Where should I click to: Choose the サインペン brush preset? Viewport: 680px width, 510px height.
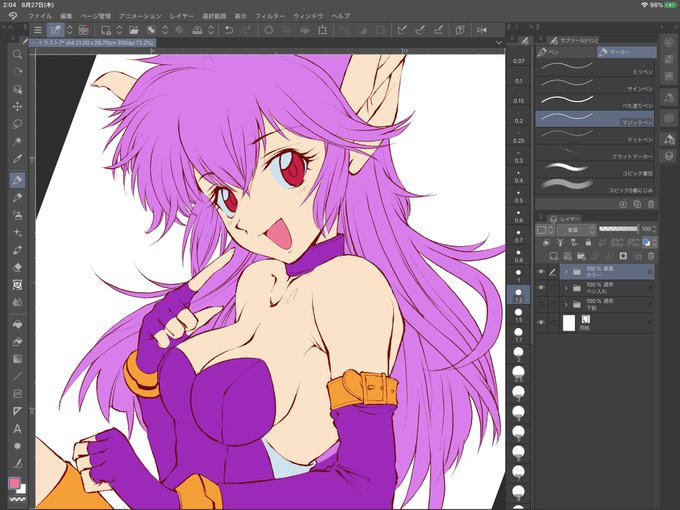[x=595, y=85]
